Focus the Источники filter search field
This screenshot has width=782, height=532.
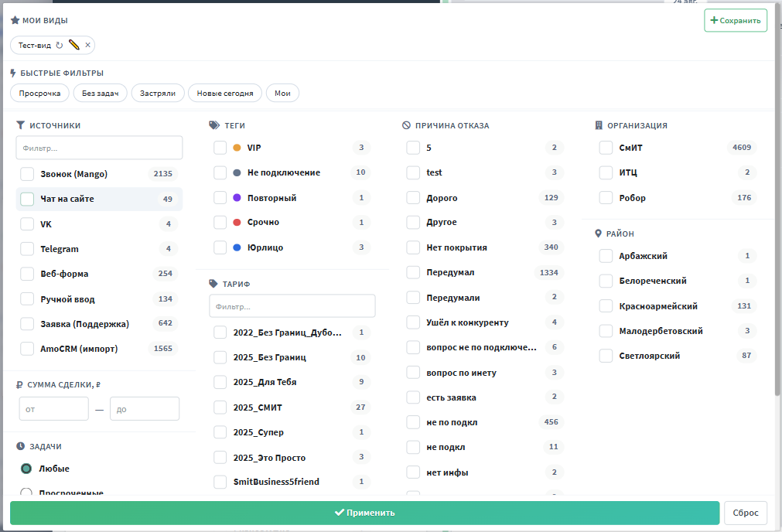pos(99,148)
